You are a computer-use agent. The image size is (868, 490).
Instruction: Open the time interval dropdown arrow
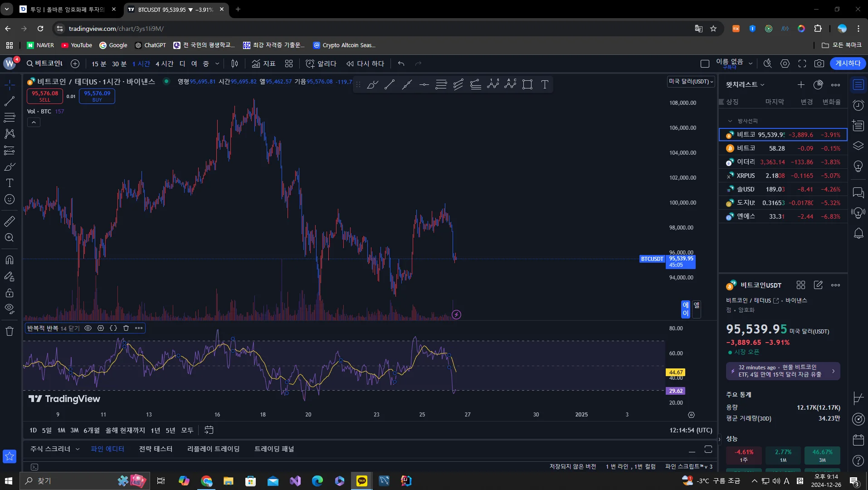(217, 64)
